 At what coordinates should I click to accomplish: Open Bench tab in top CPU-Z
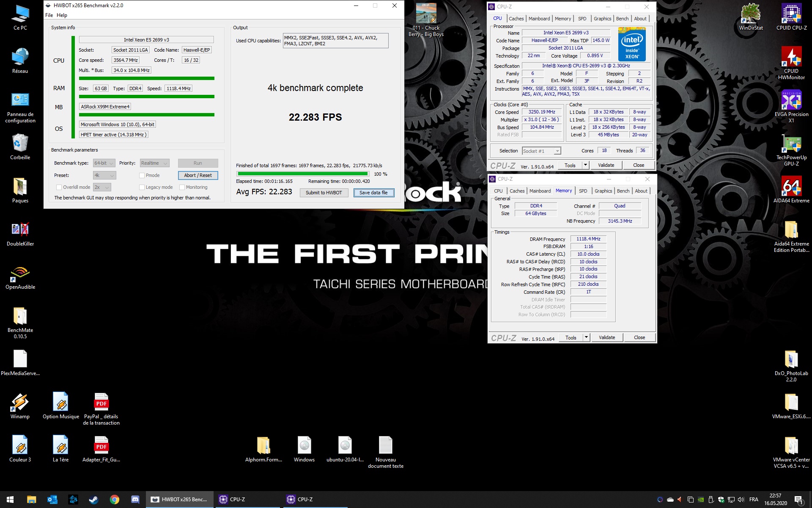[622, 19]
